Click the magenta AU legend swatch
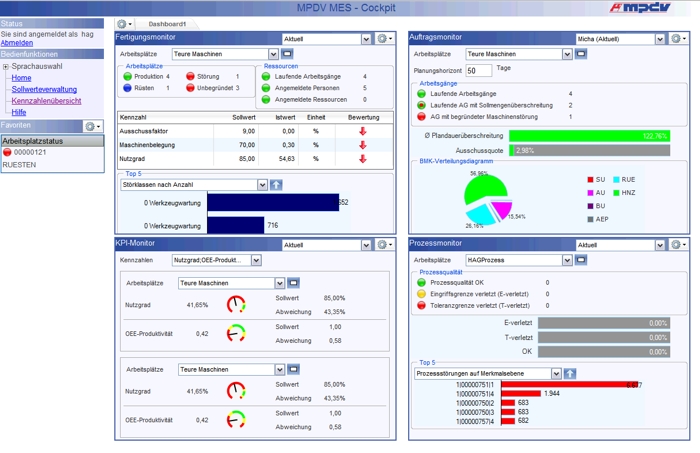 (x=590, y=193)
